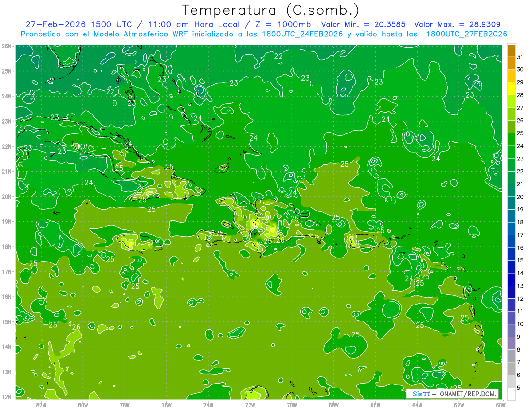Click the 62W longitude axis label

(459, 405)
